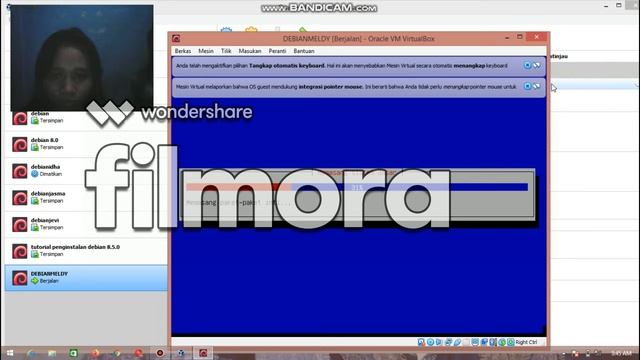Click the Debian swirl icon of debianjevi
This screenshot has height=360, width=640.
click(20, 224)
